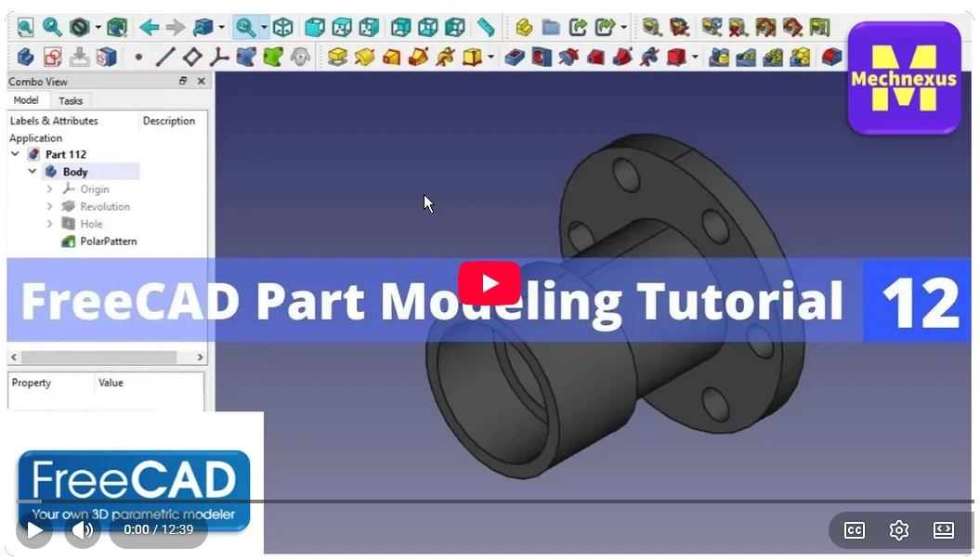Collapse the Body tree node
This screenshot has width=980, height=560.
pyautogui.click(x=33, y=171)
